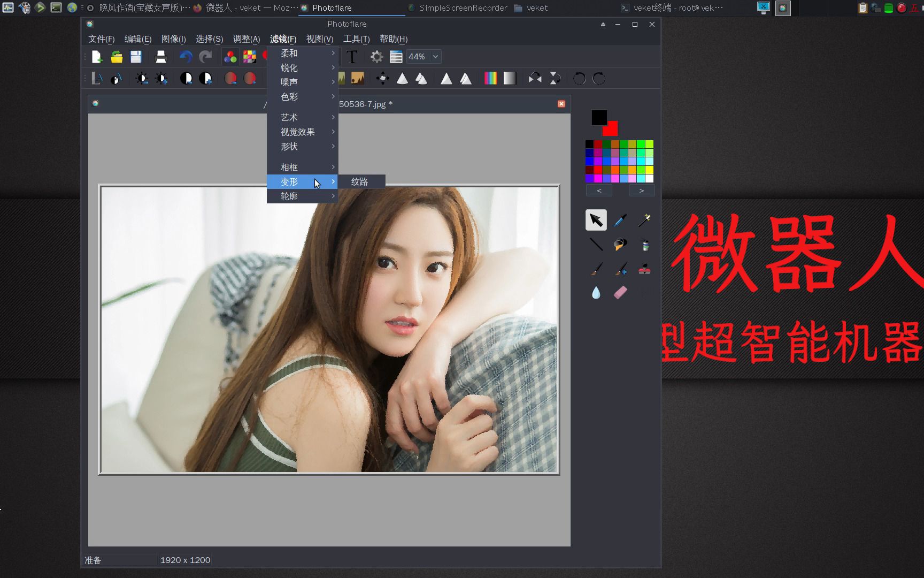Click the Save diskette icon
The width and height of the screenshot is (924, 578).
coord(136,57)
